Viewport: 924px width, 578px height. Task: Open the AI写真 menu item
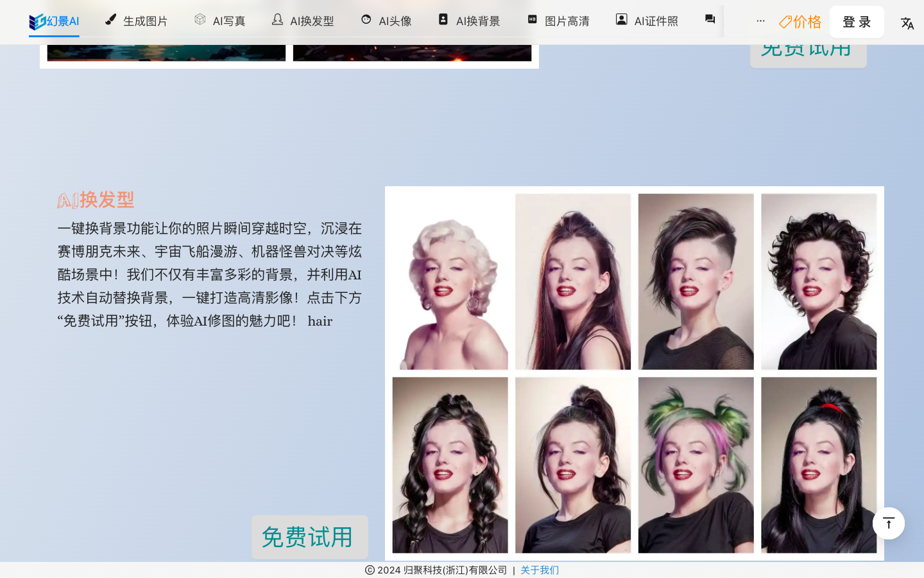click(220, 21)
